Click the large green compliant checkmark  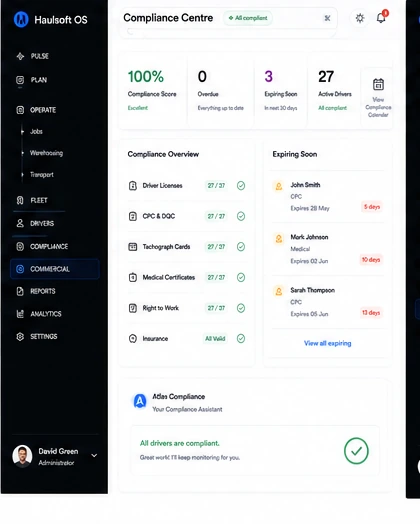point(356,451)
